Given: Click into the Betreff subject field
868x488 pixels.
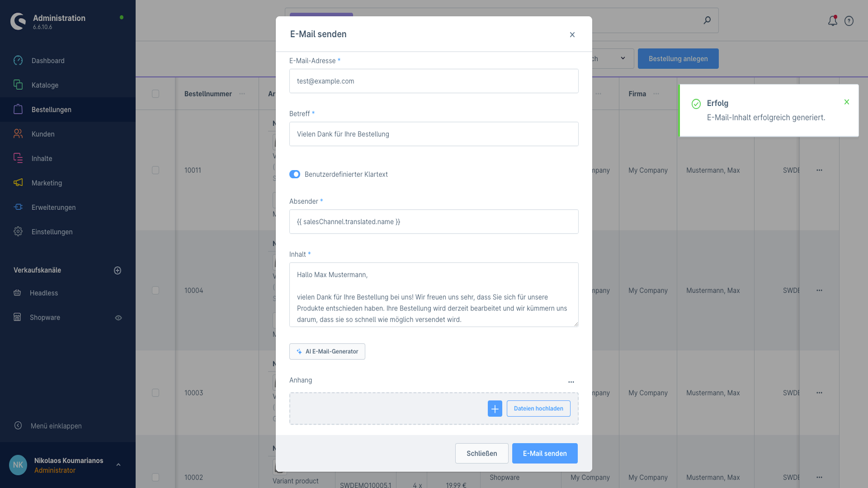Looking at the screenshot, I should pos(434,134).
